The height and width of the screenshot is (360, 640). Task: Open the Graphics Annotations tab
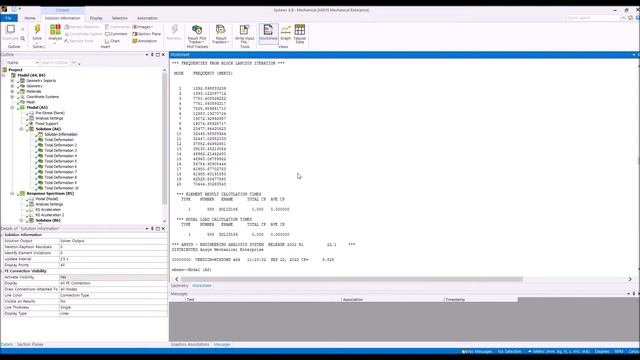[190, 344]
